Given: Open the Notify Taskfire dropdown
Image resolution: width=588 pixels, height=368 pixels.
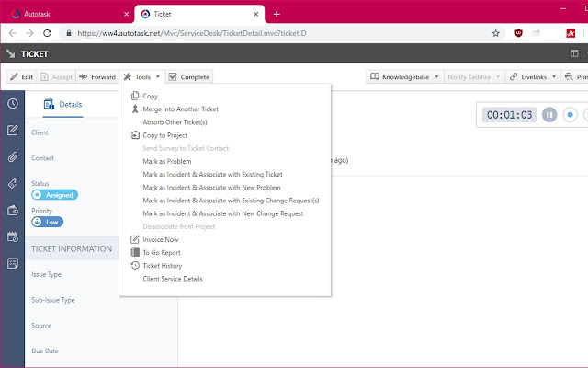Looking at the screenshot, I should click(x=474, y=77).
